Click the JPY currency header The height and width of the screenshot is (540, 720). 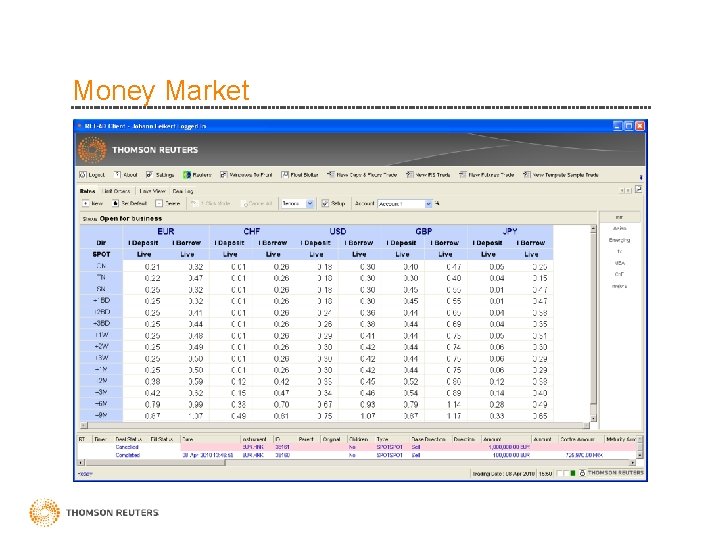coord(510,231)
